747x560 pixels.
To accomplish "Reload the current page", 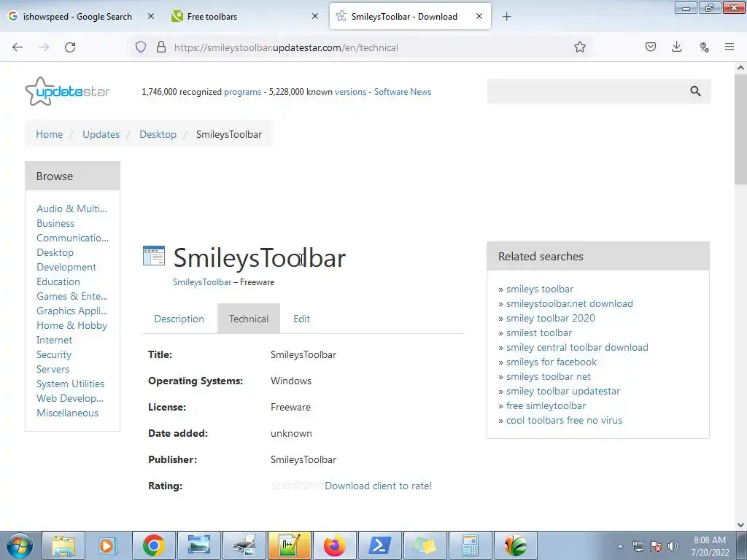I will tap(70, 47).
